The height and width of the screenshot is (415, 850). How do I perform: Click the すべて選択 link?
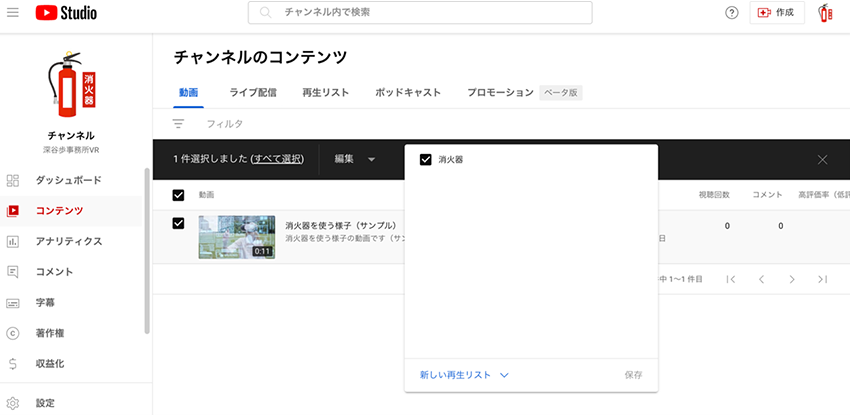point(277,159)
